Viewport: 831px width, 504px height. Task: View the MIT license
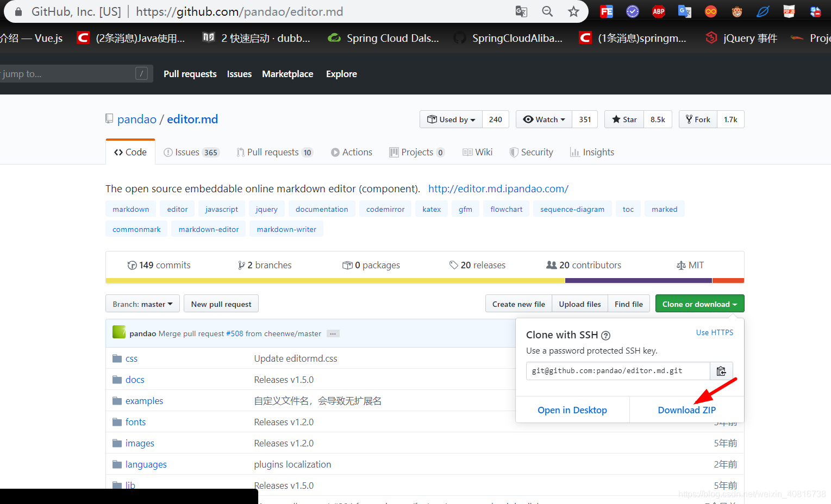tap(690, 265)
